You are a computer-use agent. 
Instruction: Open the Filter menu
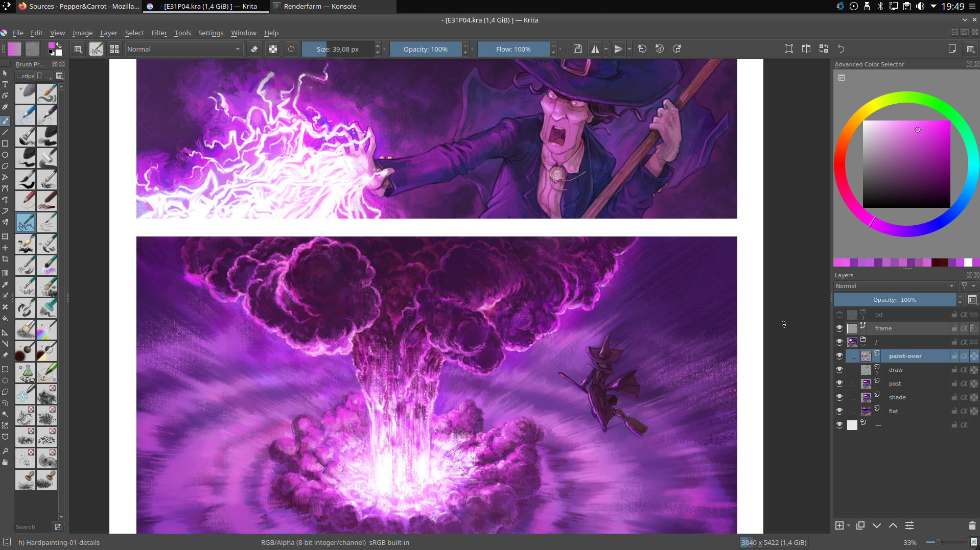click(x=159, y=33)
